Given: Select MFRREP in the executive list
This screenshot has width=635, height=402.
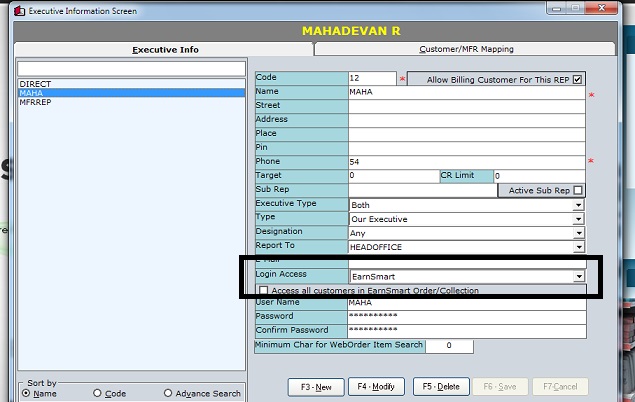Looking at the screenshot, I should coord(35,102).
